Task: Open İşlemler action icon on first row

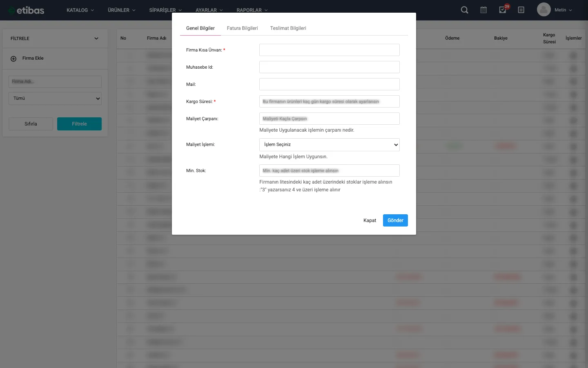Action: (573, 55)
